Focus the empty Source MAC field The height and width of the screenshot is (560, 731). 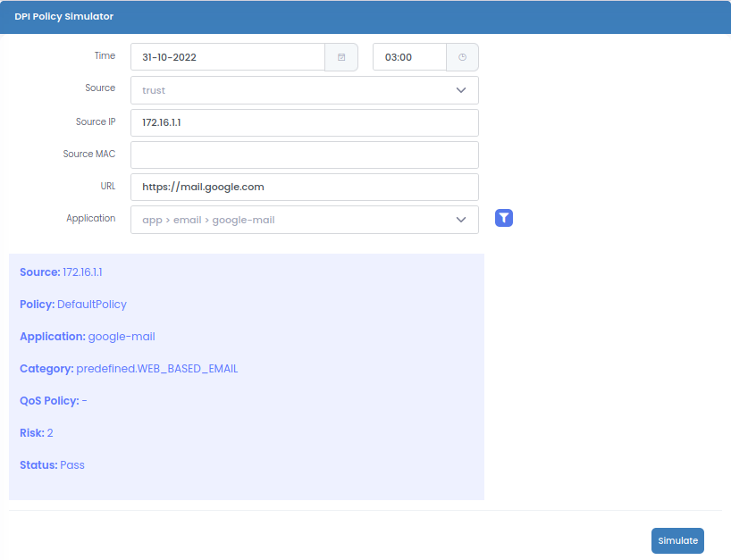click(x=304, y=155)
